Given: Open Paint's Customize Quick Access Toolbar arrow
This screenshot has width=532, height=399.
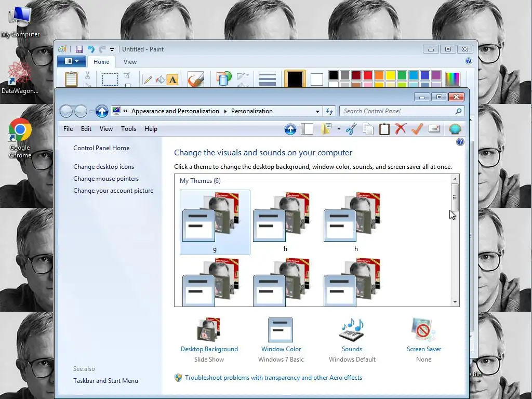Looking at the screenshot, I should [x=112, y=50].
